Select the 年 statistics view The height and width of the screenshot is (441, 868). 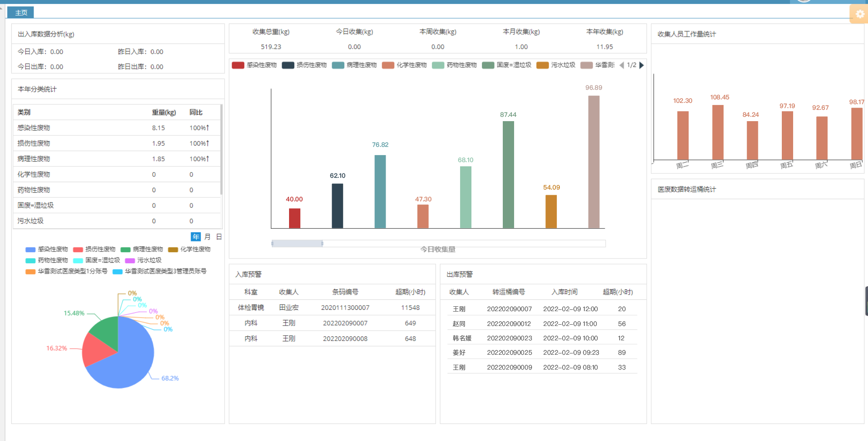(196, 237)
